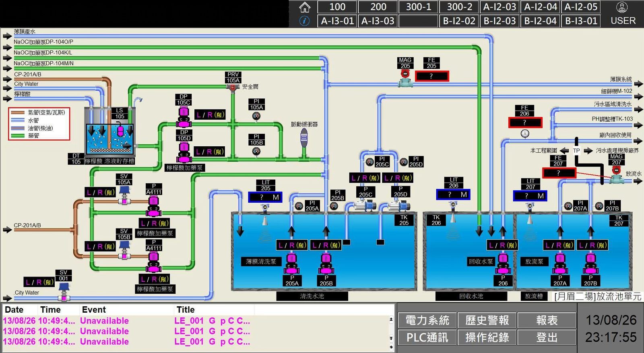Viewport: 644px width, 353px height.
Task: Click the 登出 logout button
Action: (547, 337)
